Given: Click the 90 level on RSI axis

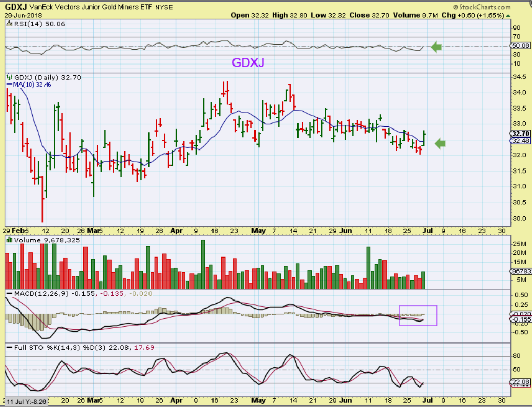Looking at the screenshot, I should pyautogui.click(x=517, y=28).
